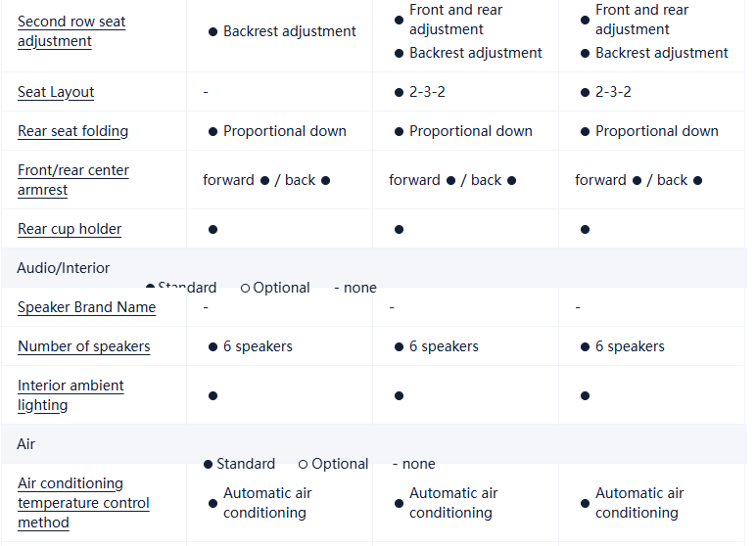Click the "Rear cup holder" link
Screen dimensions: 756x546
(x=70, y=229)
